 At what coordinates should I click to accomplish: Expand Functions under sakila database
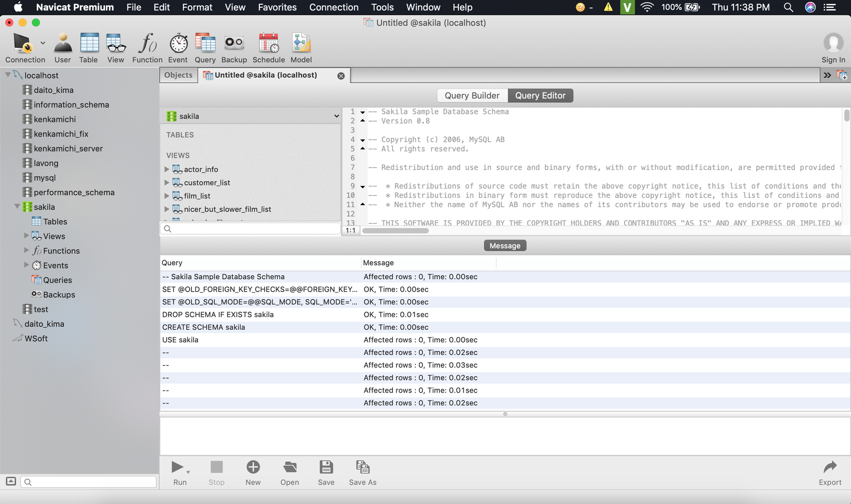coord(26,250)
